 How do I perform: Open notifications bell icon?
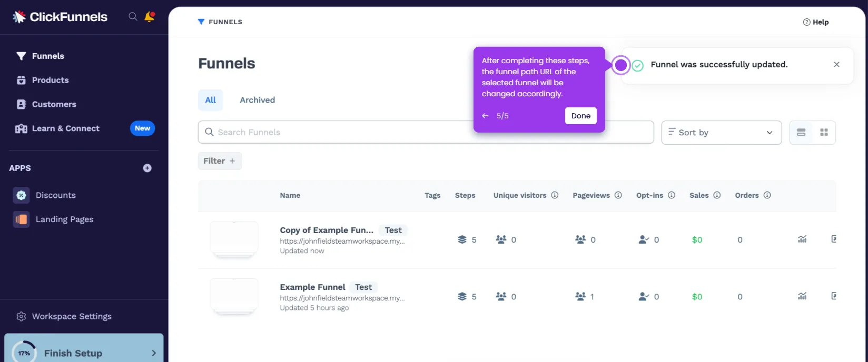(150, 17)
